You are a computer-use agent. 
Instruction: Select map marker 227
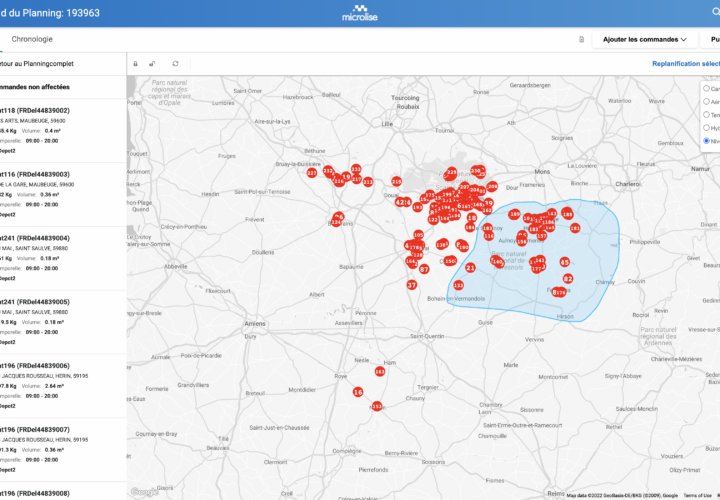coord(312,173)
